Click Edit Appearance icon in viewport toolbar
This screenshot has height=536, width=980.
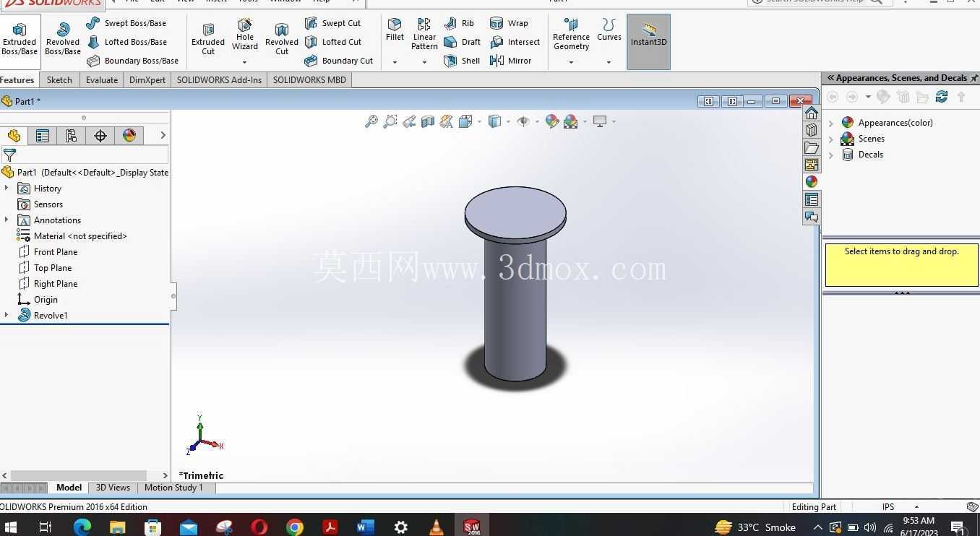[552, 121]
